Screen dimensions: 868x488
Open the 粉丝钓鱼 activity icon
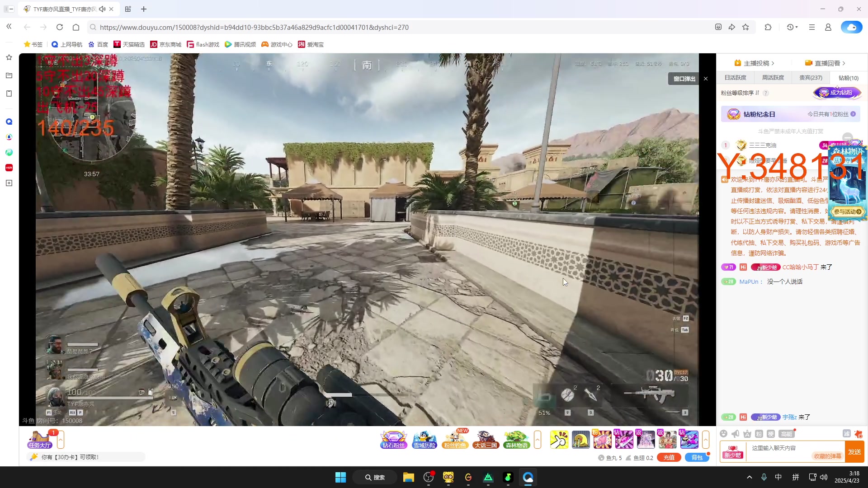tap(455, 440)
